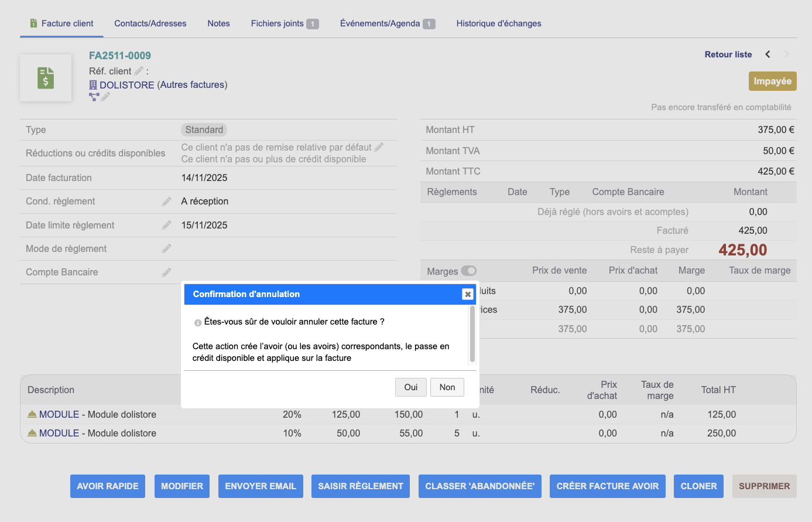Go to previous invoice with left chevron

click(x=768, y=54)
